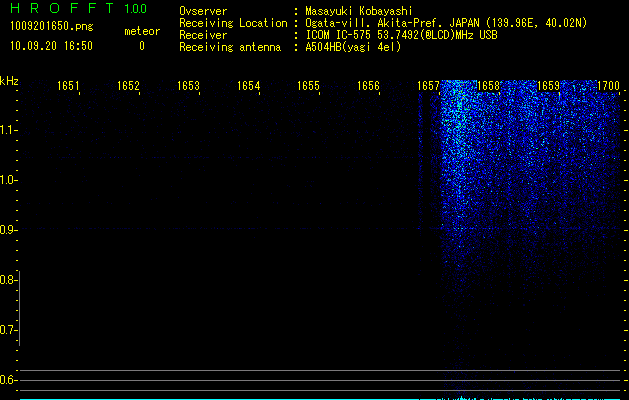
Task: Click the 0.7 kHz axis label
Action: pyautogui.click(x=8, y=330)
